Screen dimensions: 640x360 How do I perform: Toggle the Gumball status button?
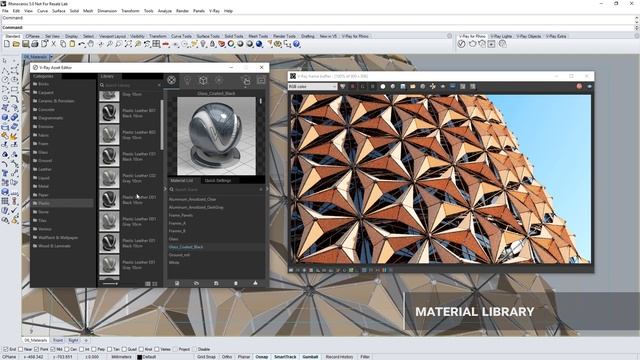pos(310,357)
